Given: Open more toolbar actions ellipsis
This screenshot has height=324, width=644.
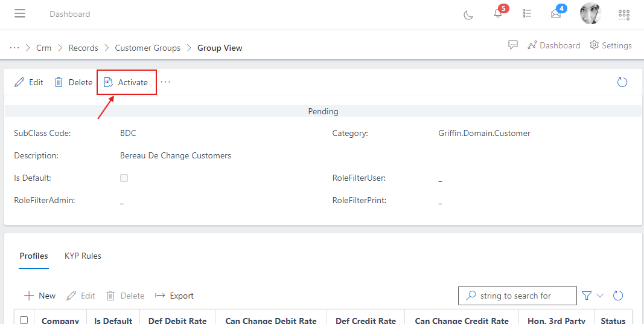Looking at the screenshot, I should click(165, 82).
